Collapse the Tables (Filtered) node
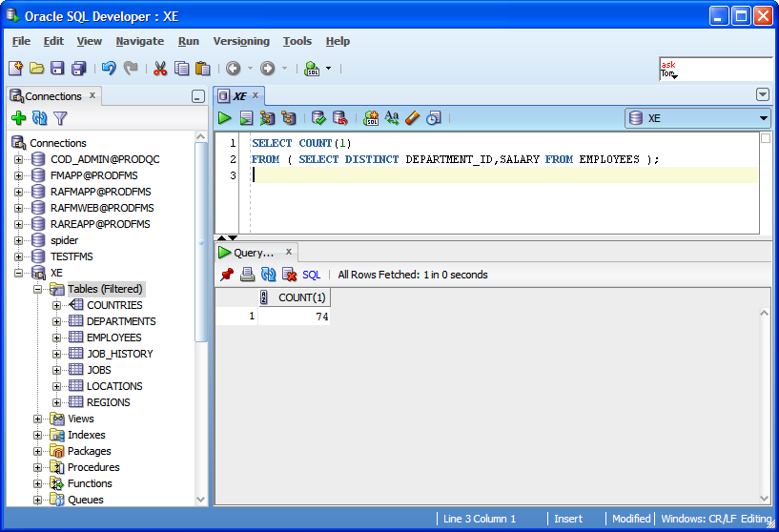This screenshot has width=779, height=532. [x=38, y=289]
